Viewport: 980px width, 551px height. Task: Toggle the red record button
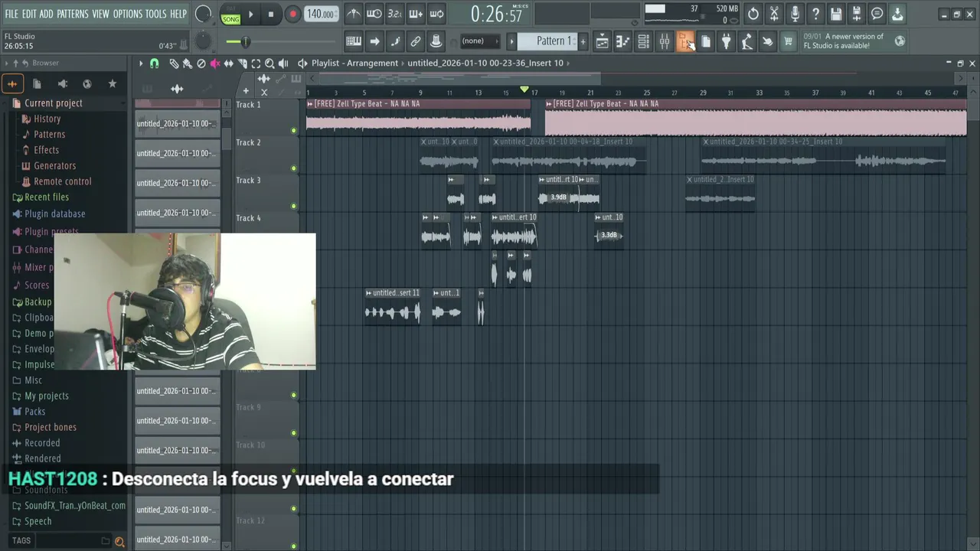click(x=292, y=14)
